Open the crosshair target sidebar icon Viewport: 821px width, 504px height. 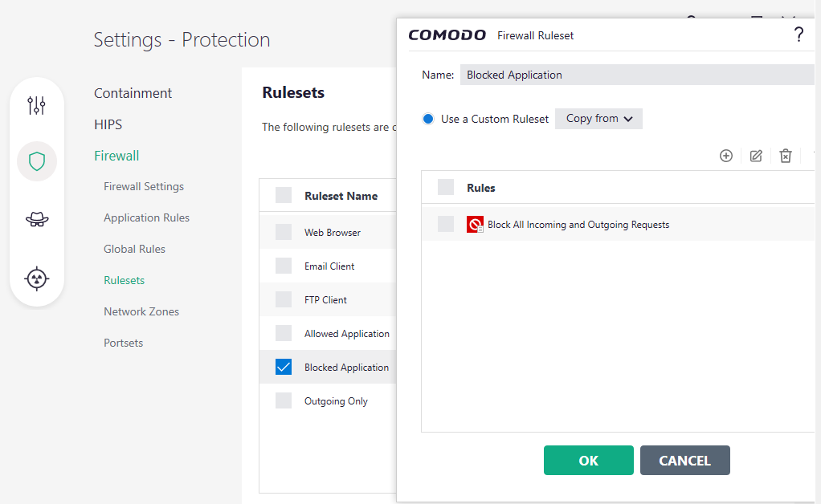coord(37,278)
